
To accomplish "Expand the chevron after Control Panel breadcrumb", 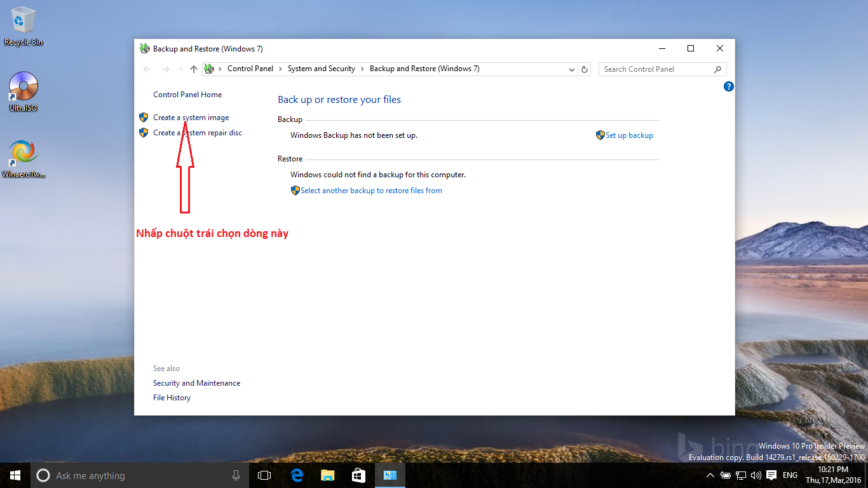I will (x=280, y=69).
